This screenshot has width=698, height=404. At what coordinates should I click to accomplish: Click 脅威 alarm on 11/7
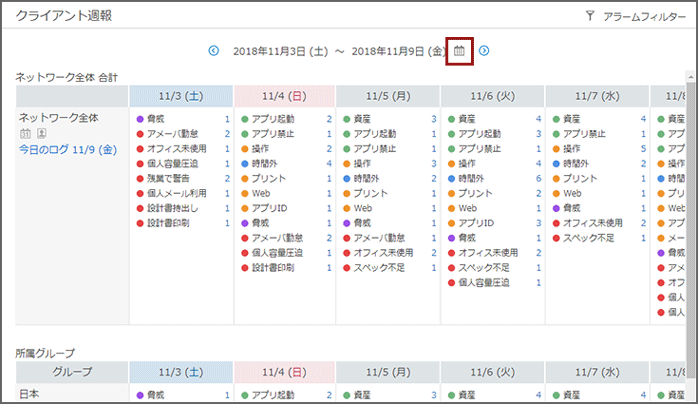572,208
